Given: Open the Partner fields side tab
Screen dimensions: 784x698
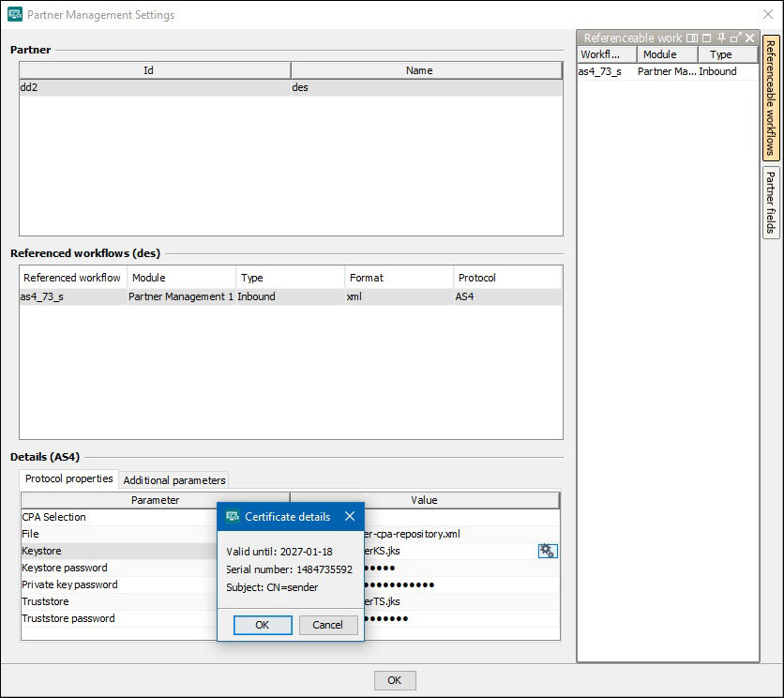Looking at the screenshot, I should (x=771, y=202).
